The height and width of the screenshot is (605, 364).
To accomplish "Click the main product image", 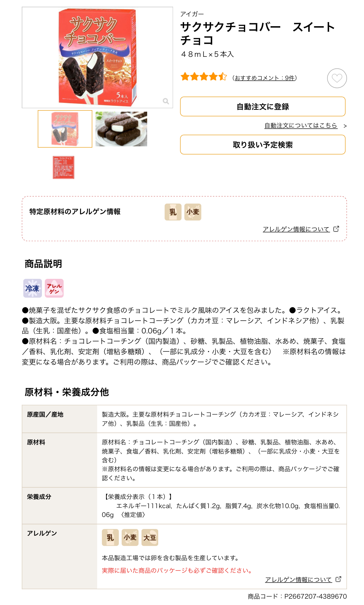I will click(97, 58).
